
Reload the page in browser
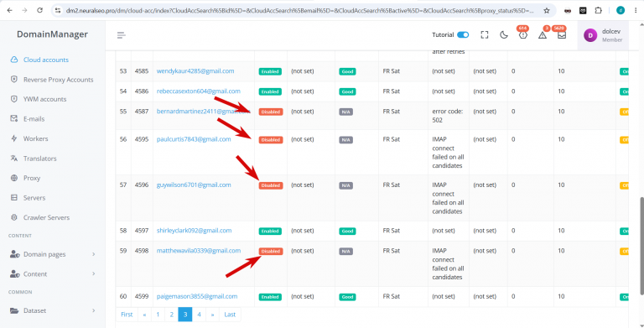pos(40,10)
